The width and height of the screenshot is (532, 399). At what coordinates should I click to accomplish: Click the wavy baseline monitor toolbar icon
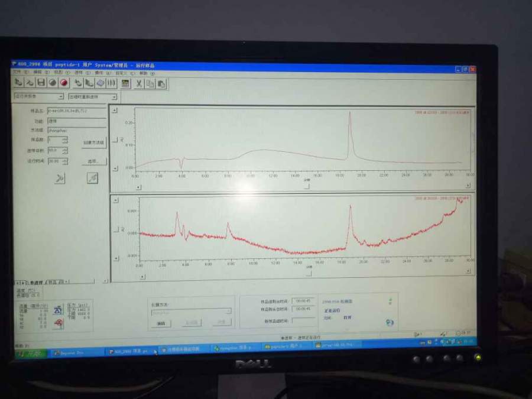(x=30, y=82)
